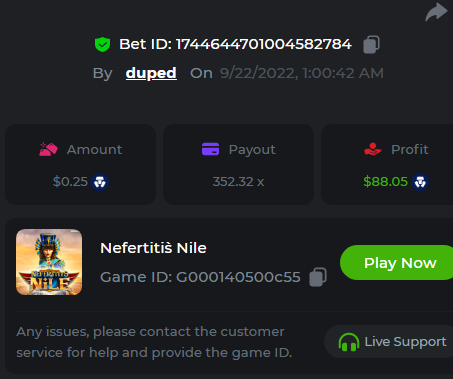The height and width of the screenshot is (379, 453).
Task: Click the red Profit hand icon
Action: (373, 149)
